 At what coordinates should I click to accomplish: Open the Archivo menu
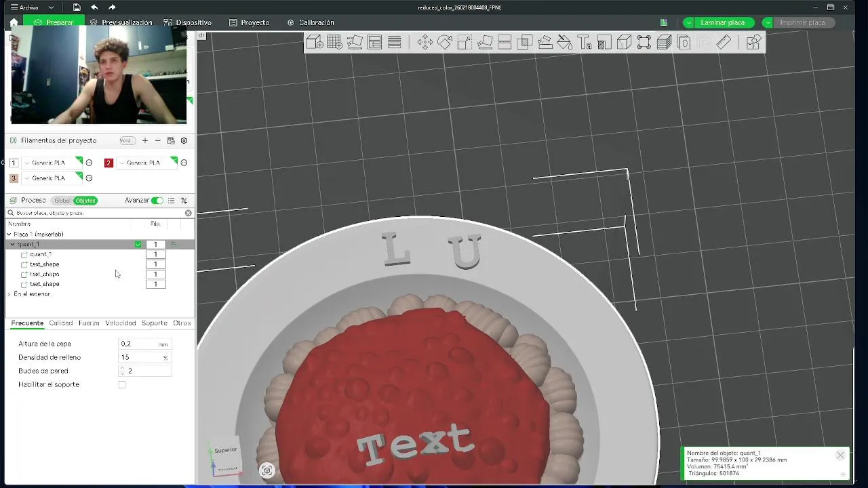point(24,7)
